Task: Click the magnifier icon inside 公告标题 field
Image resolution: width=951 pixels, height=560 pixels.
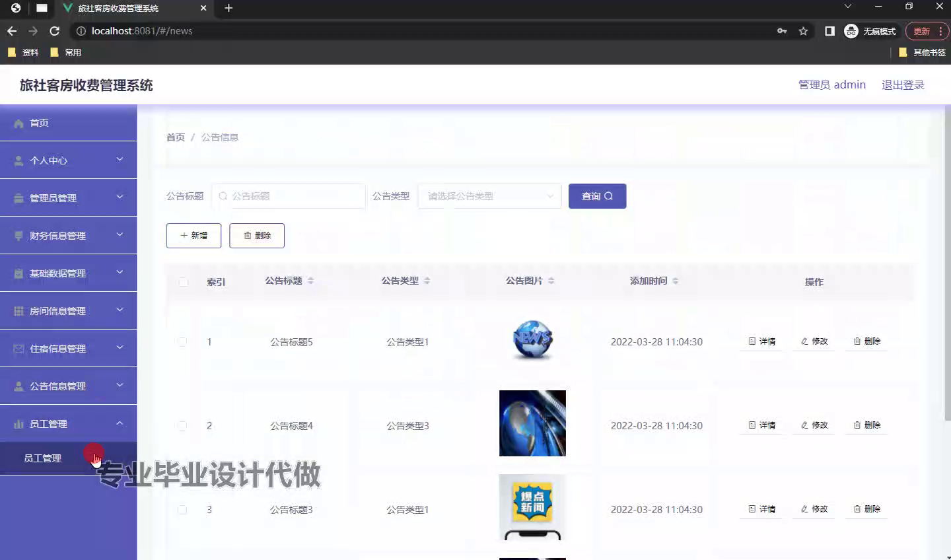Action: pos(222,196)
